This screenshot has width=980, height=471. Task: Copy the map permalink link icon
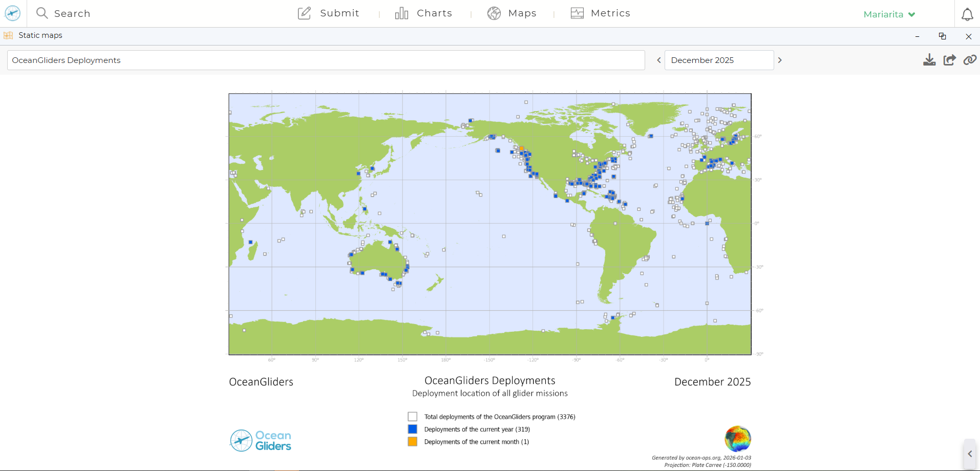click(x=969, y=60)
